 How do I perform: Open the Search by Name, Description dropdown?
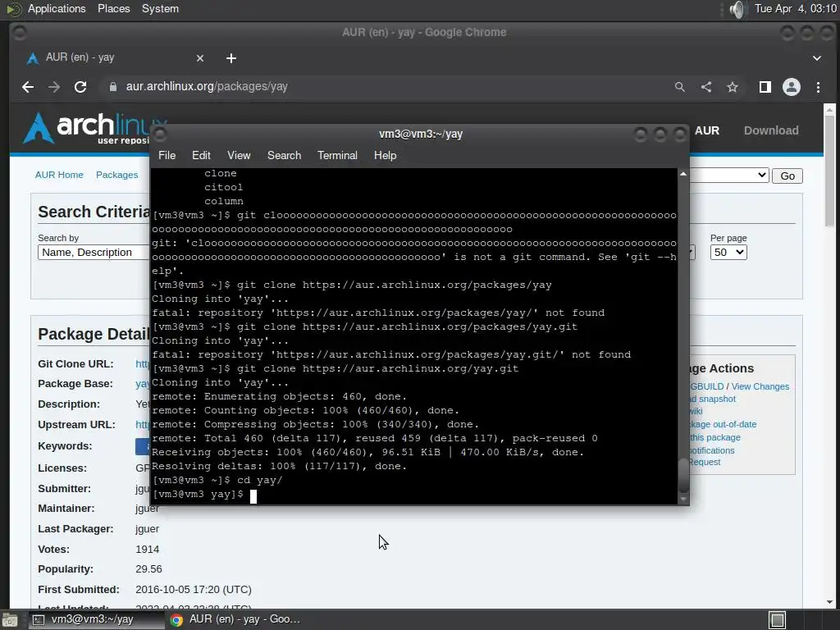94,253
